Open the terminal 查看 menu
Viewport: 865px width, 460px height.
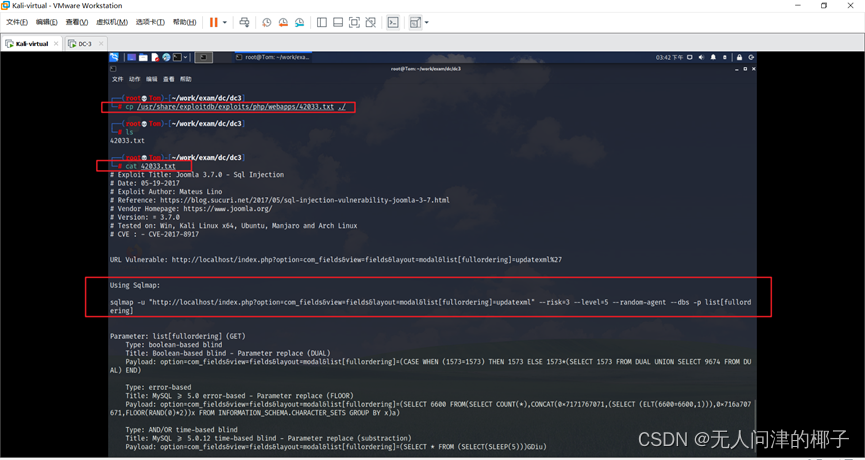pos(168,79)
